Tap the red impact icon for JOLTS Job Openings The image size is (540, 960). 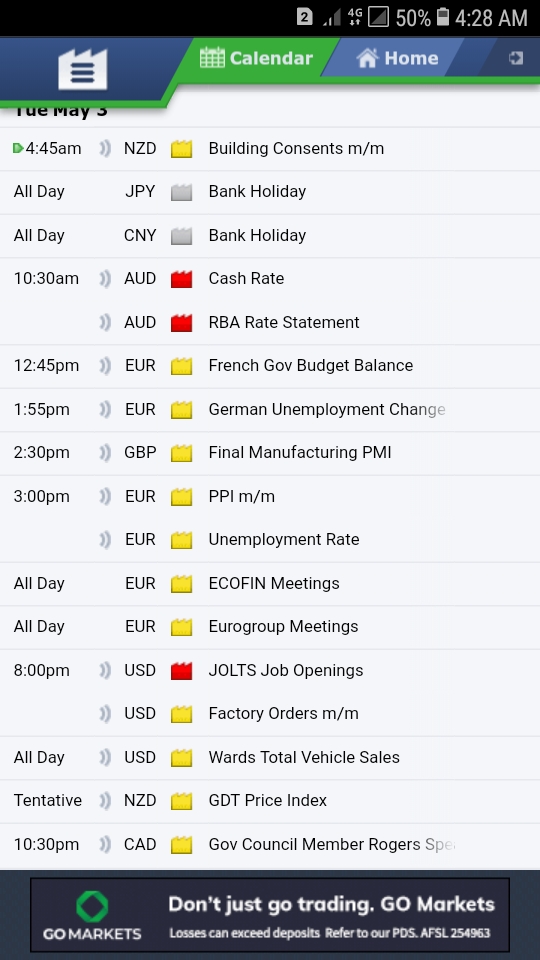181,671
